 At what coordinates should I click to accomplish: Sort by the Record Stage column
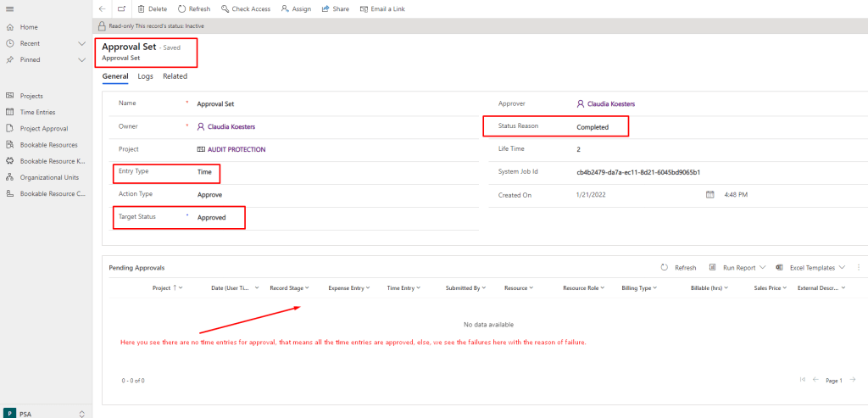pyautogui.click(x=289, y=288)
